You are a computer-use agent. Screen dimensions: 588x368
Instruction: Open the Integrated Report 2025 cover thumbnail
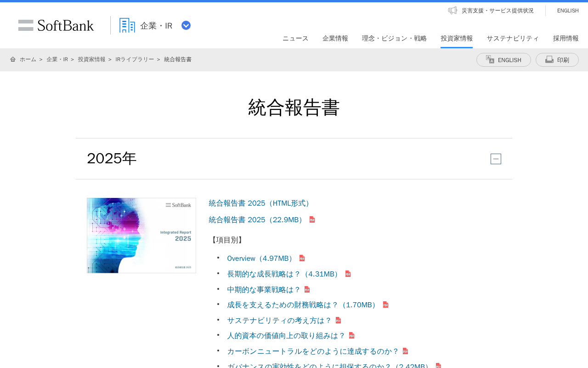point(141,236)
